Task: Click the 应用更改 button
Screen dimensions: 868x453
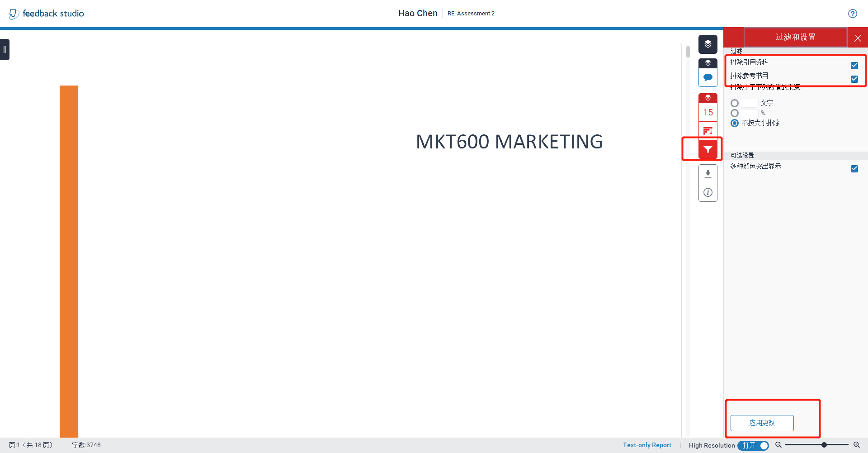Action: [762, 423]
